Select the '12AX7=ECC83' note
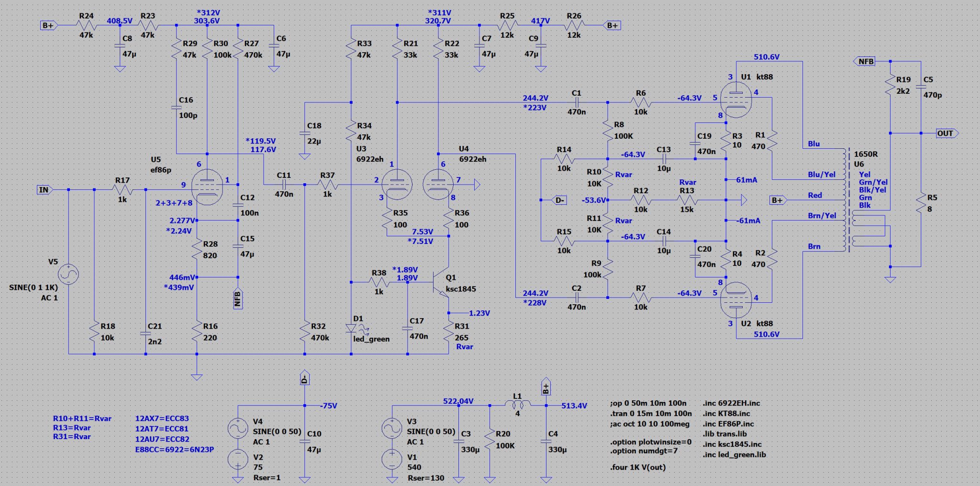The width and height of the screenshot is (980, 486). tap(162, 419)
